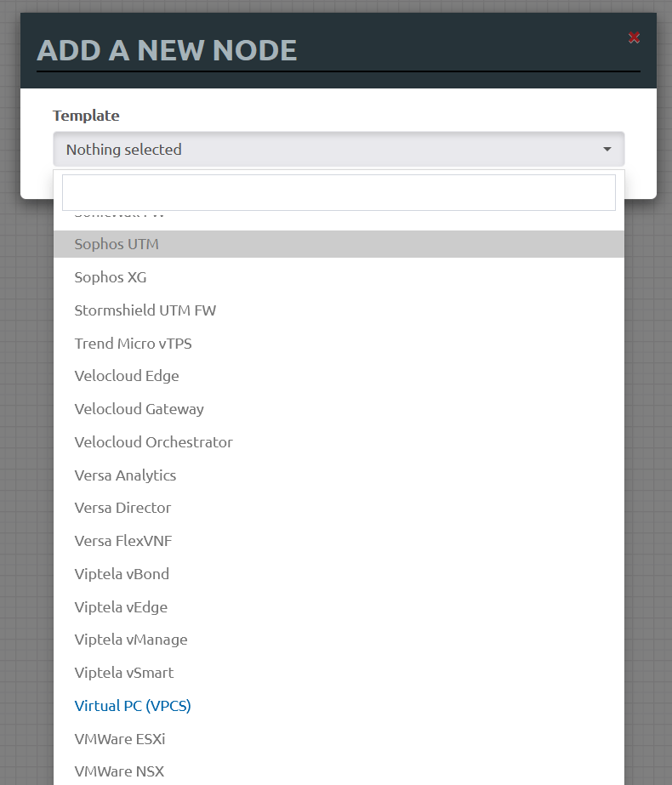
Task: Select Viptela vManage template
Action: pyautogui.click(x=339, y=640)
